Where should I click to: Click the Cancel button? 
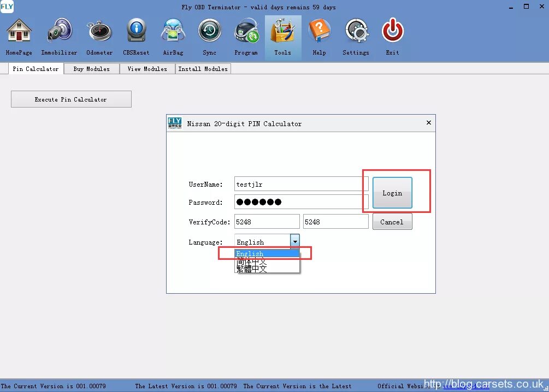pos(392,222)
